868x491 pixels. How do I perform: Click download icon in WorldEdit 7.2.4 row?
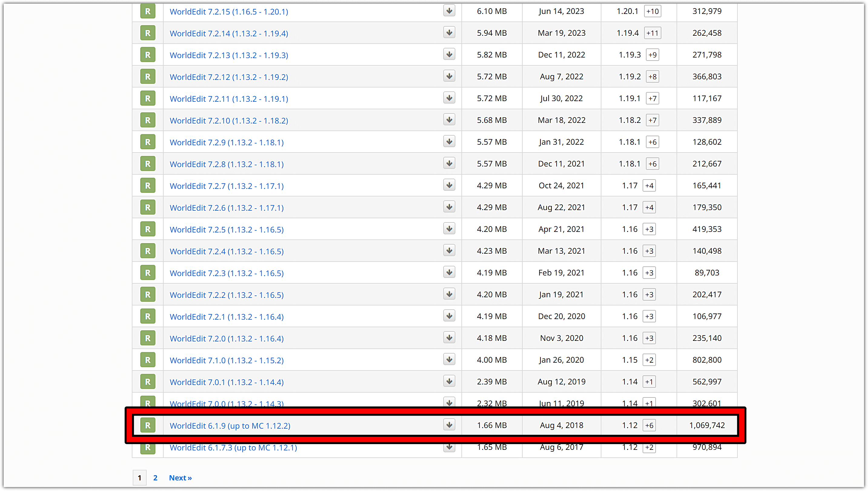tap(449, 251)
